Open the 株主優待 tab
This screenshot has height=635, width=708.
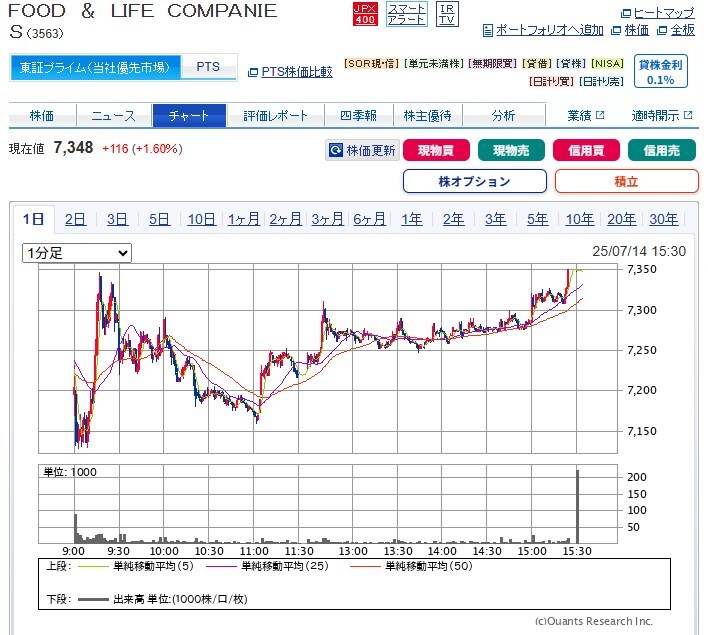(x=428, y=116)
